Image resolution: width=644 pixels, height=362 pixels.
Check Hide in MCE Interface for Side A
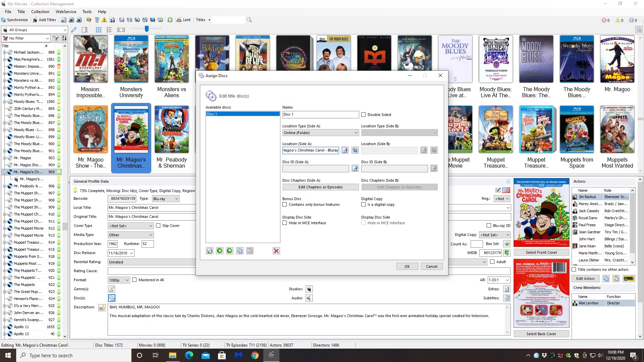(x=285, y=223)
